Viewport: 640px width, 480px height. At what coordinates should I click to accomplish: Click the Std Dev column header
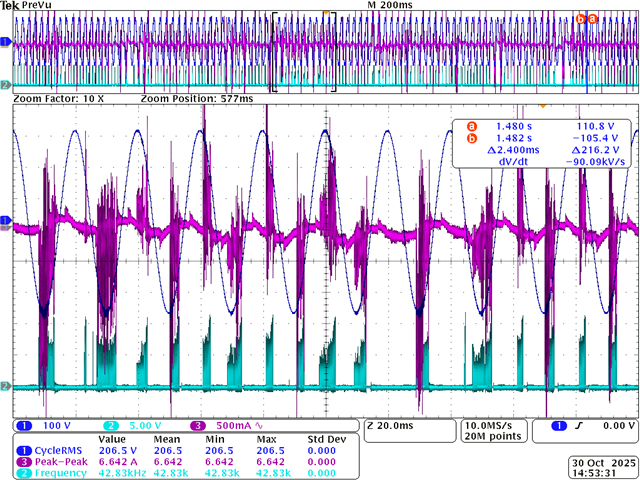(326, 440)
